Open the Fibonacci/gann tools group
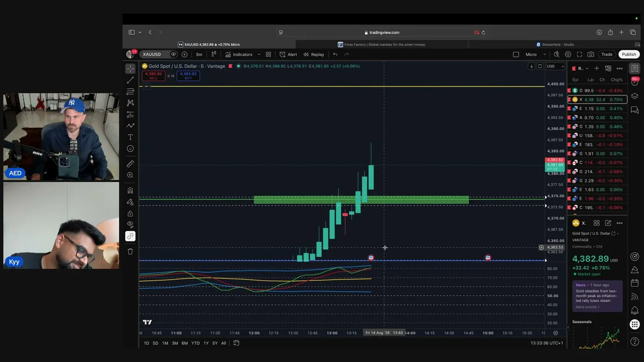644x362 pixels. (130, 92)
